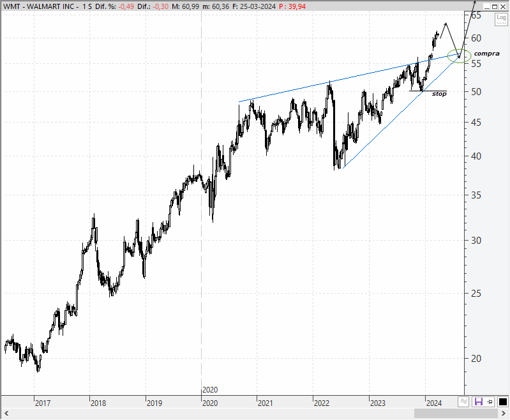Click the 'stop' annotation label
Viewport: 510px width, 420px height.
pos(439,94)
